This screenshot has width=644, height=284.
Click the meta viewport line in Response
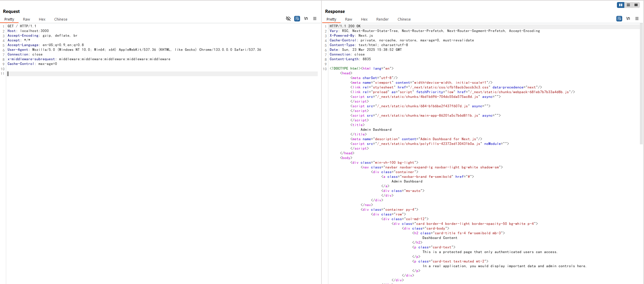(421, 83)
